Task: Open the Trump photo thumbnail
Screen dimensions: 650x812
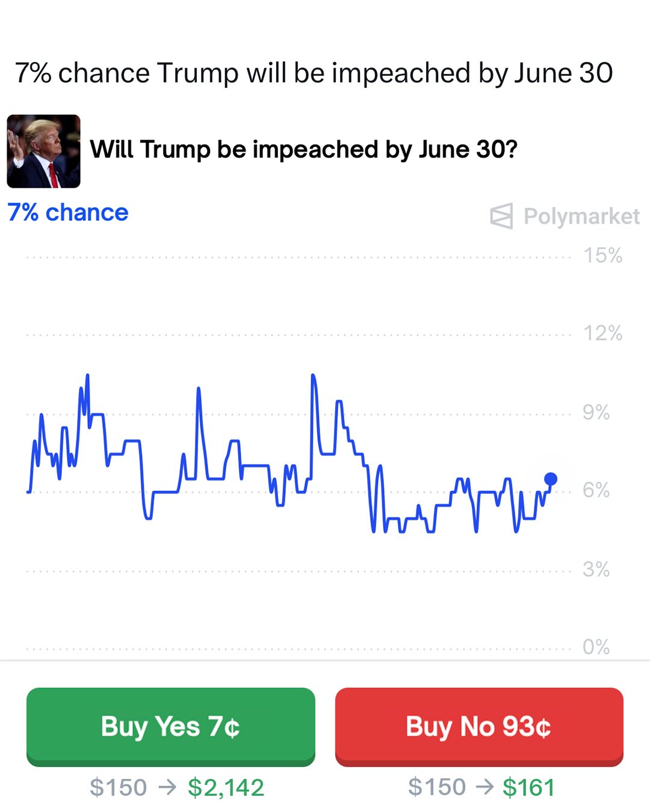Action: point(43,152)
